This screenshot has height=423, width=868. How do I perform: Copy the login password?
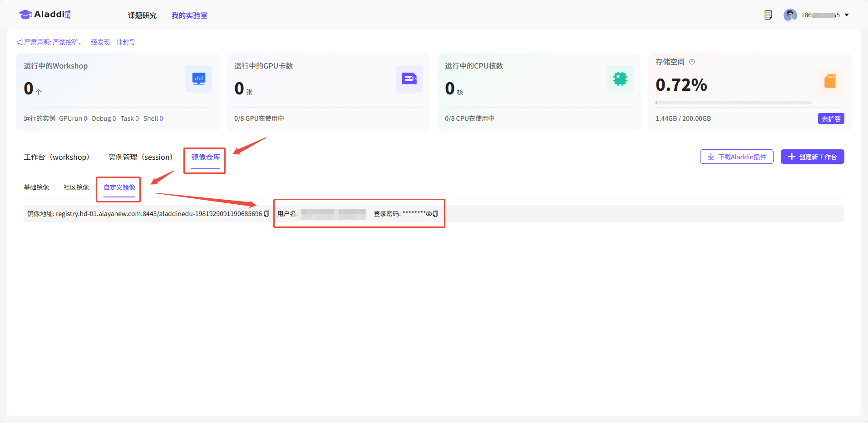436,214
